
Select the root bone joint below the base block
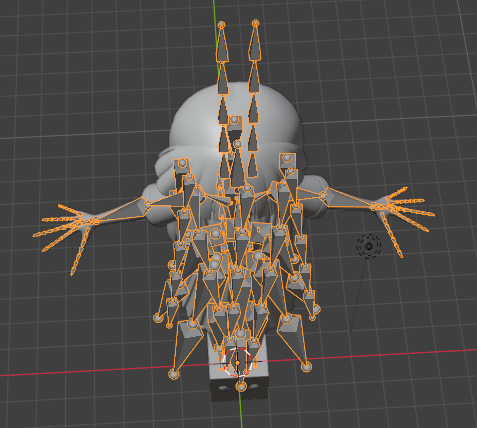point(241,386)
